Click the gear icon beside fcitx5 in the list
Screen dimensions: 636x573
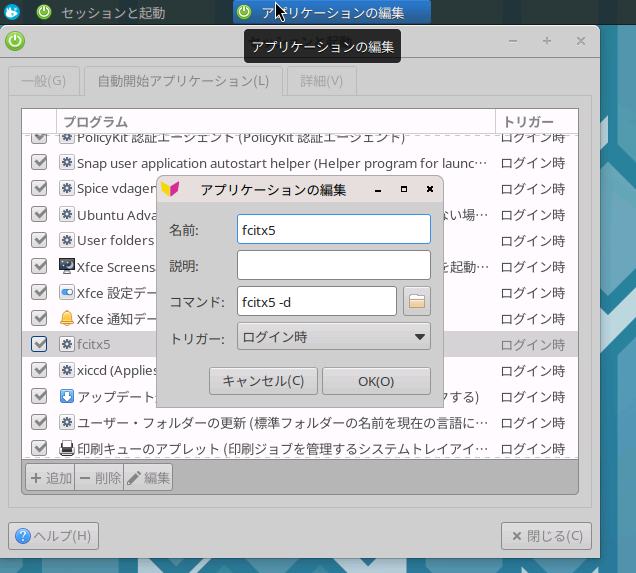click(67, 344)
